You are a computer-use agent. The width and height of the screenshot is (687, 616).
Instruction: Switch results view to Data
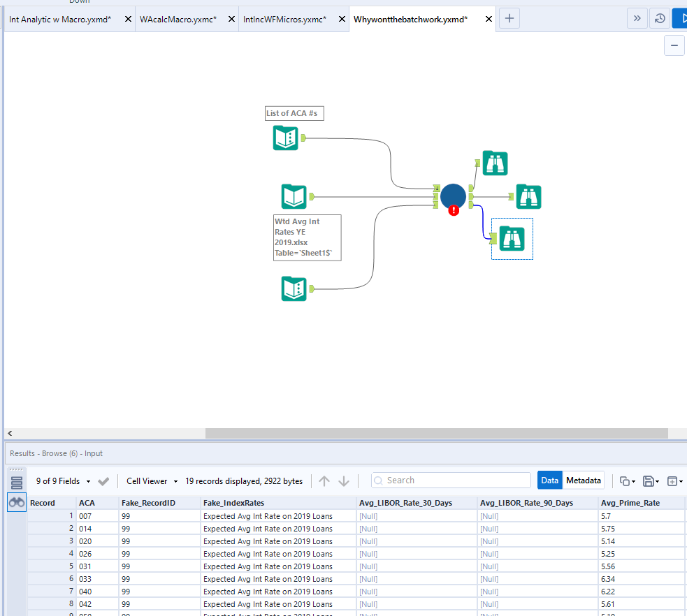pos(550,481)
